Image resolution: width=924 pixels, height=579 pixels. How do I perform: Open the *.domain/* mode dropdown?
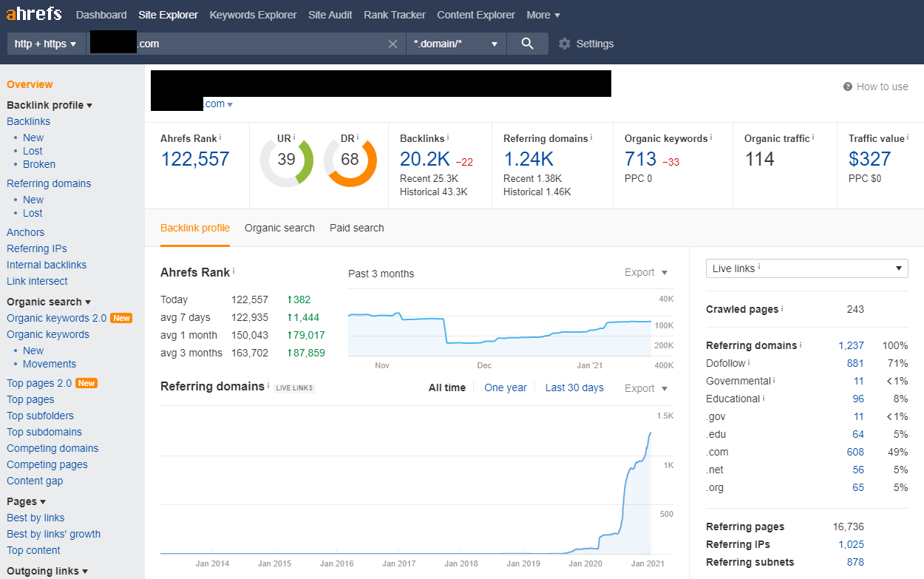(456, 44)
